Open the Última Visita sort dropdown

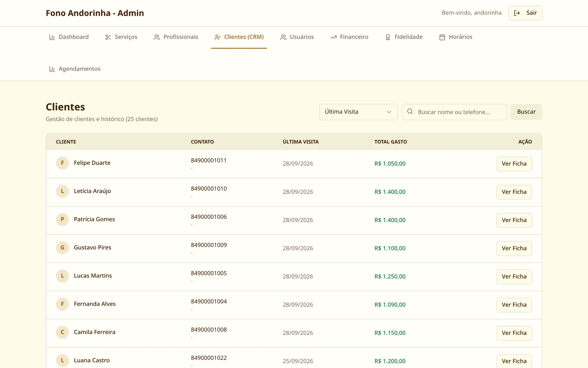click(x=358, y=112)
